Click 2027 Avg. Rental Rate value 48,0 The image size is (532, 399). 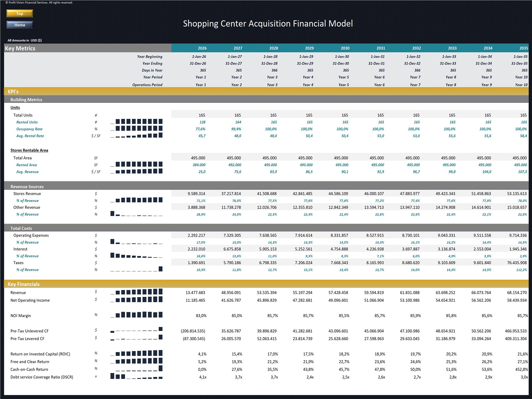(x=238, y=136)
